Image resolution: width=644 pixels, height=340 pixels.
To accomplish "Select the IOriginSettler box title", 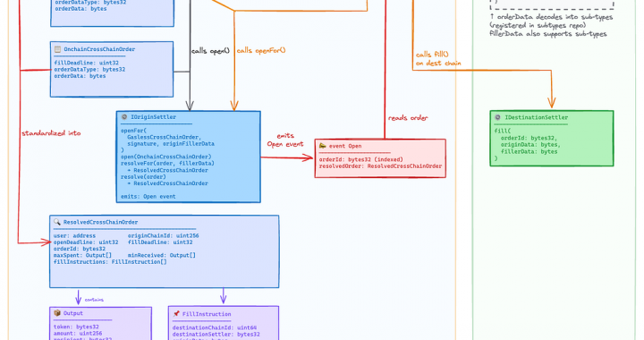I will tap(153, 117).
